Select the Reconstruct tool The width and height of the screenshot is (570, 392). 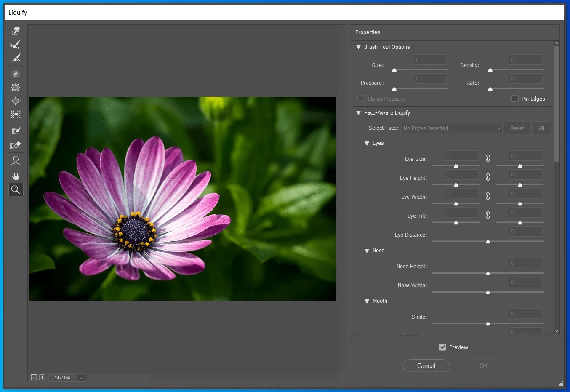click(16, 45)
